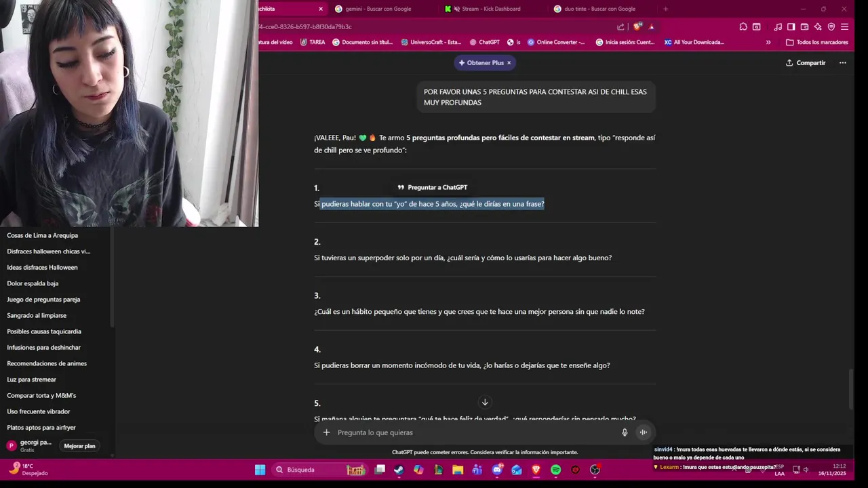Toggle the browser sidebar panel icon
The image size is (868, 488).
point(791,26)
